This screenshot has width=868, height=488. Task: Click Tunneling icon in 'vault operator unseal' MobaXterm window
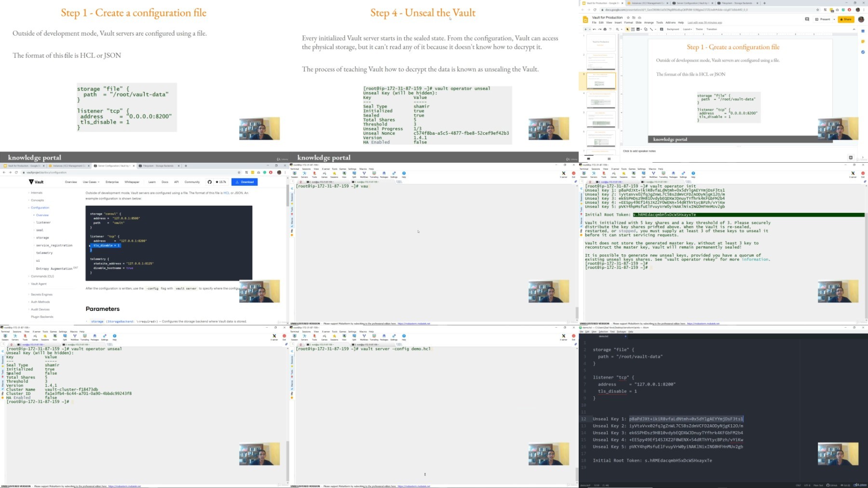[85, 336]
